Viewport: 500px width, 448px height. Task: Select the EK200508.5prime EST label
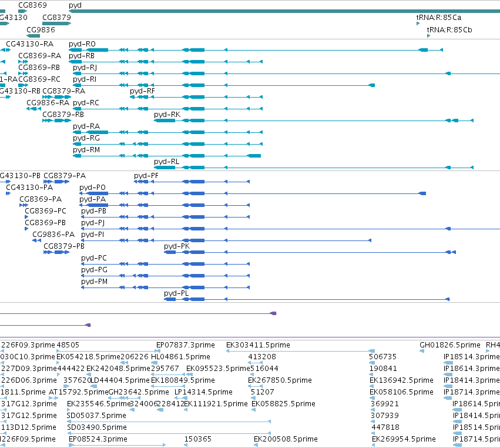pos(286,439)
